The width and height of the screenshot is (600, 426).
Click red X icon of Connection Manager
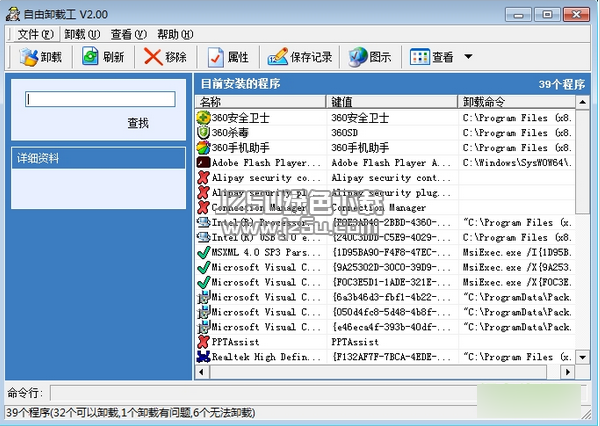203,207
